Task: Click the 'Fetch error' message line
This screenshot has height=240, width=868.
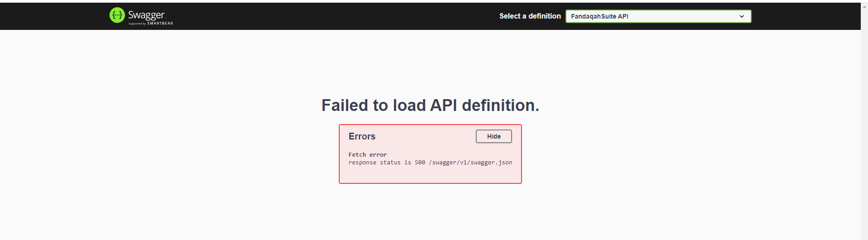Action: point(367,155)
